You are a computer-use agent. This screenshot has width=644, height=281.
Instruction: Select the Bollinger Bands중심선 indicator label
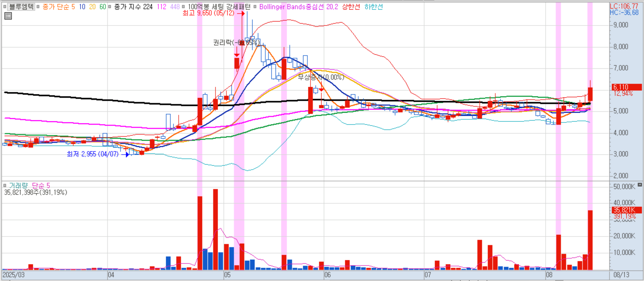[x=292, y=7]
